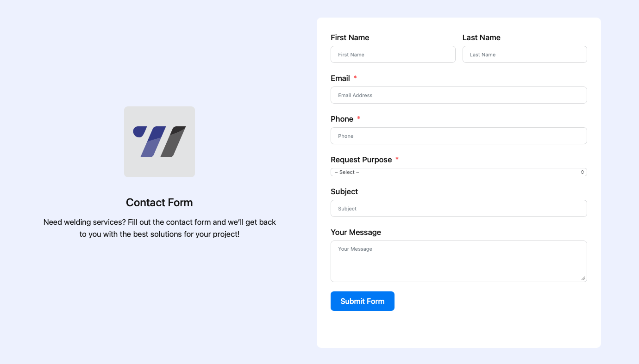The image size is (639, 364).
Task: Click the First Name input field
Action: click(x=393, y=54)
